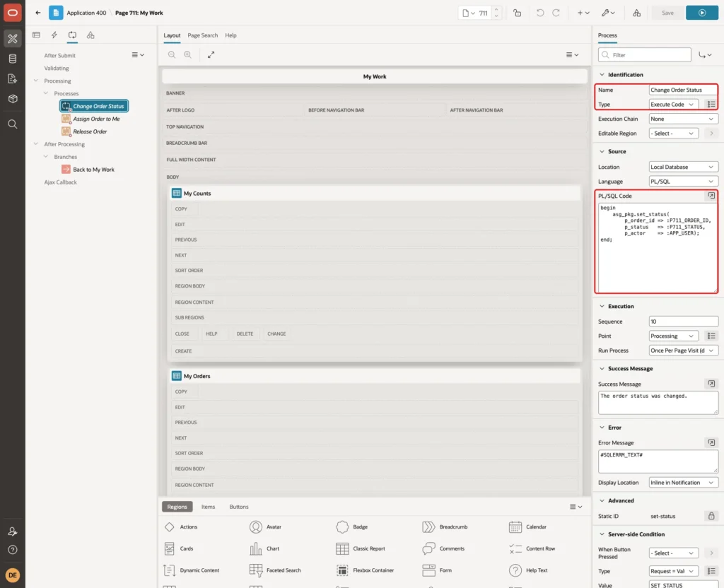Select the Buttons gallery tab
This screenshot has width=724, height=588.
pyautogui.click(x=239, y=507)
